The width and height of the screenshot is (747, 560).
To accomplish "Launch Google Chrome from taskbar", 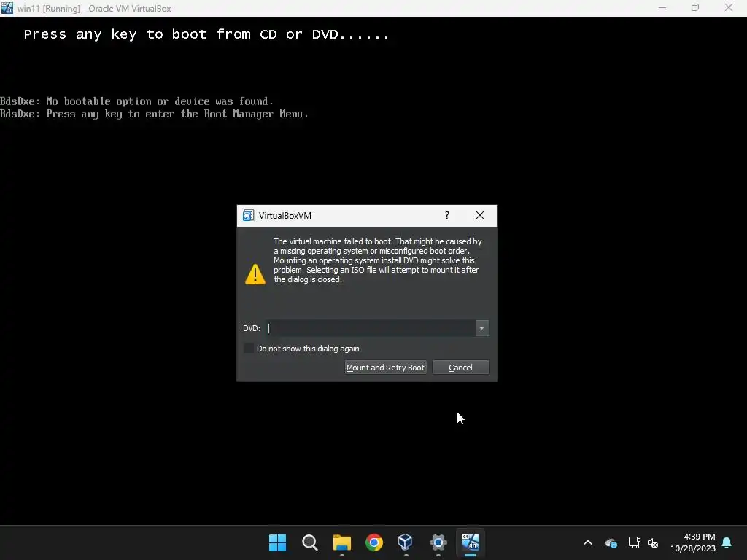I will [x=374, y=542].
